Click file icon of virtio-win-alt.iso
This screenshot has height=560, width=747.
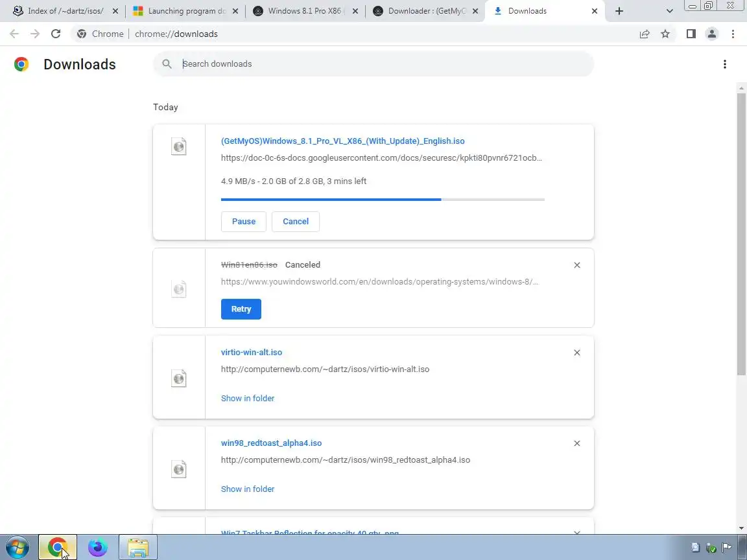[x=179, y=379]
